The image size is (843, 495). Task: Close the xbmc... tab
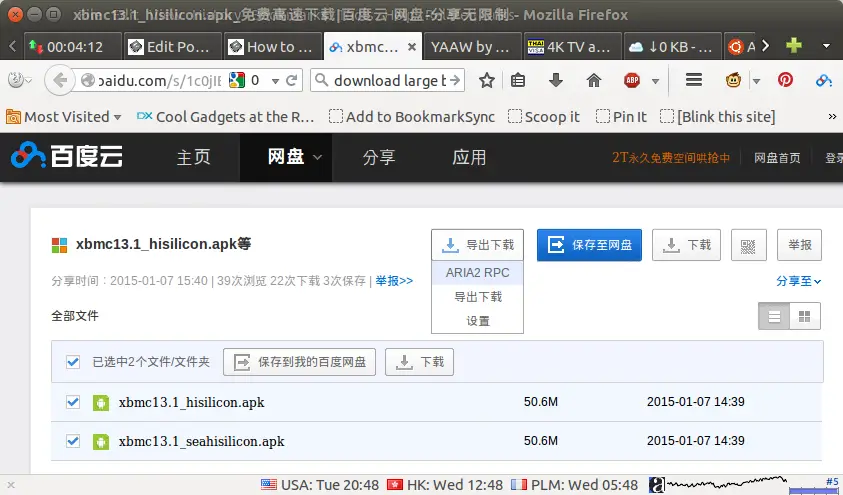coord(412,47)
